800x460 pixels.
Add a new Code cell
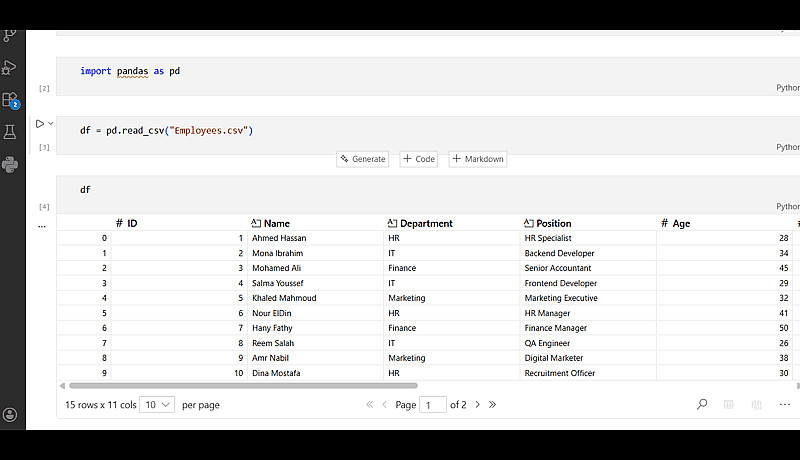tap(419, 159)
